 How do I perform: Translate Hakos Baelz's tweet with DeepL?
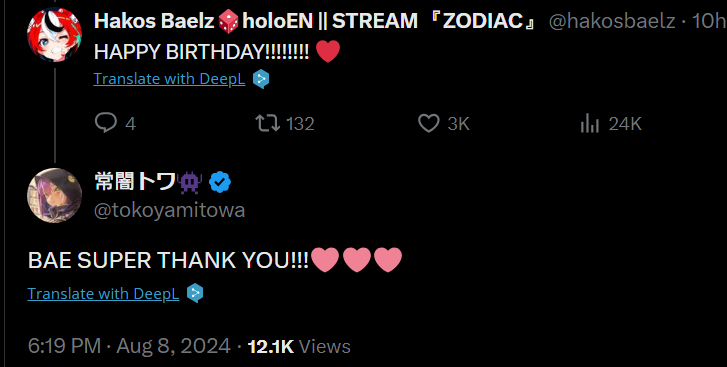point(169,79)
